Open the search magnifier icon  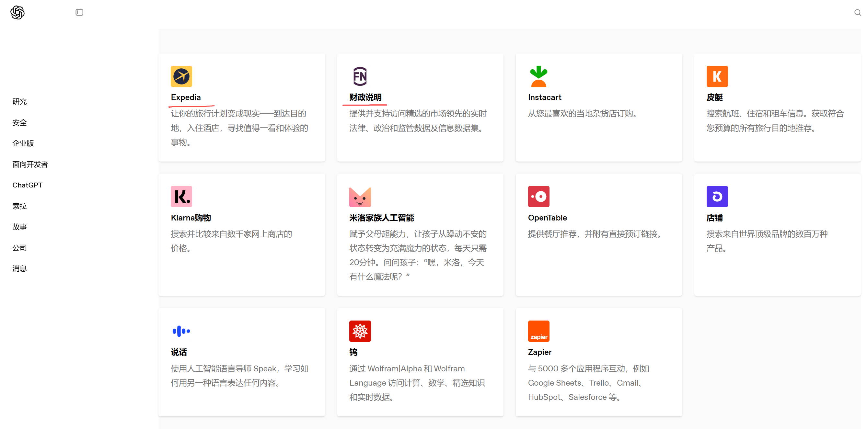[857, 13]
